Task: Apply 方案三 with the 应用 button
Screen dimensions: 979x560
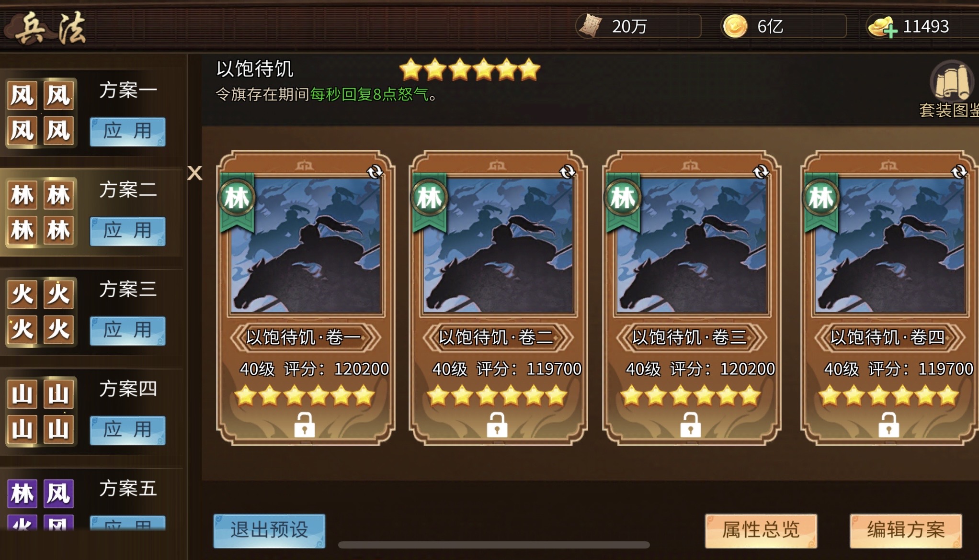Action: [x=127, y=331]
